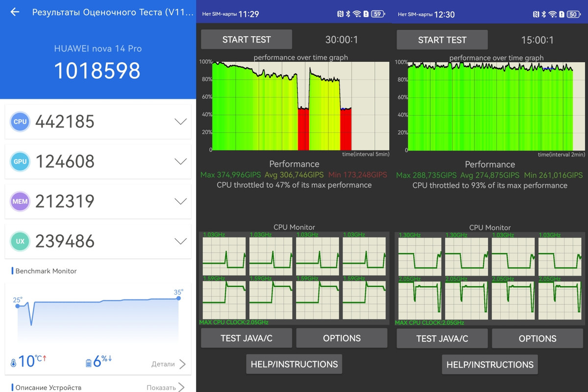Tap the battery 59 indicator
588x392 pixels.
point(377,14)
